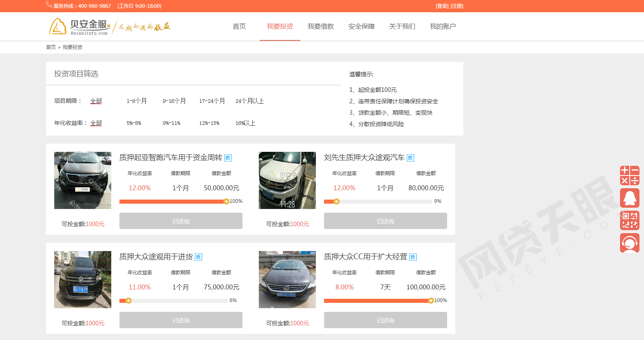Click the tip text 起投金额100元
Screen dimensions: 644x340
[x=377, y=90]
